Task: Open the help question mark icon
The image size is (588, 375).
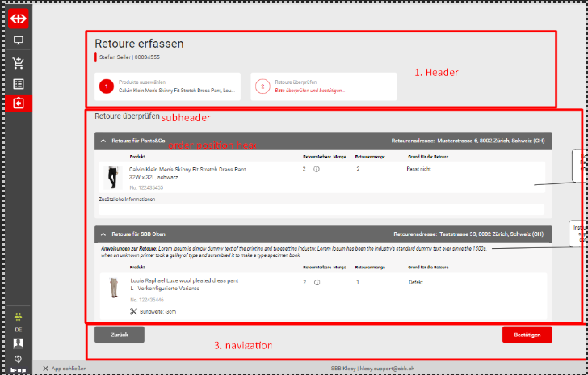Action: 18,358
